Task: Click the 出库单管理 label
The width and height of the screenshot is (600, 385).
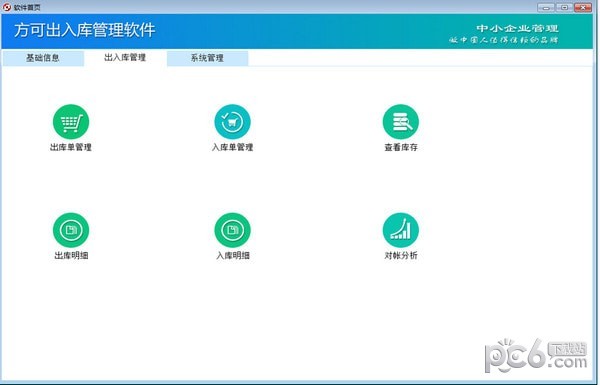Action: [x=71, y=147]
